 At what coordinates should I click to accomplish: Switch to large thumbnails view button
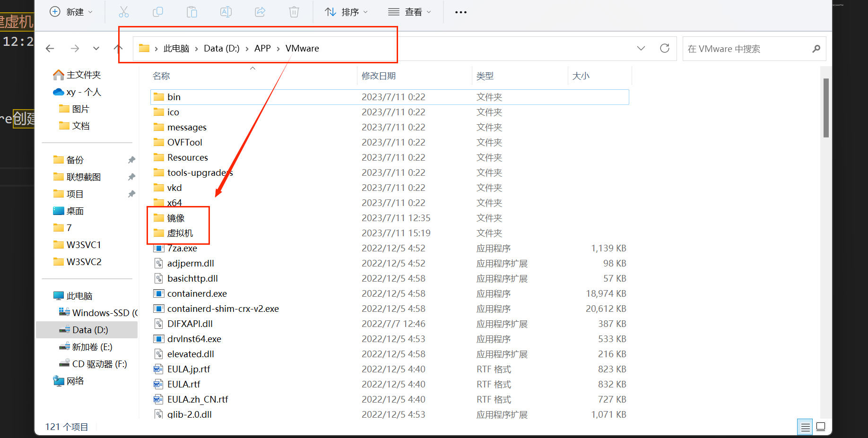[x=821, y=427]
